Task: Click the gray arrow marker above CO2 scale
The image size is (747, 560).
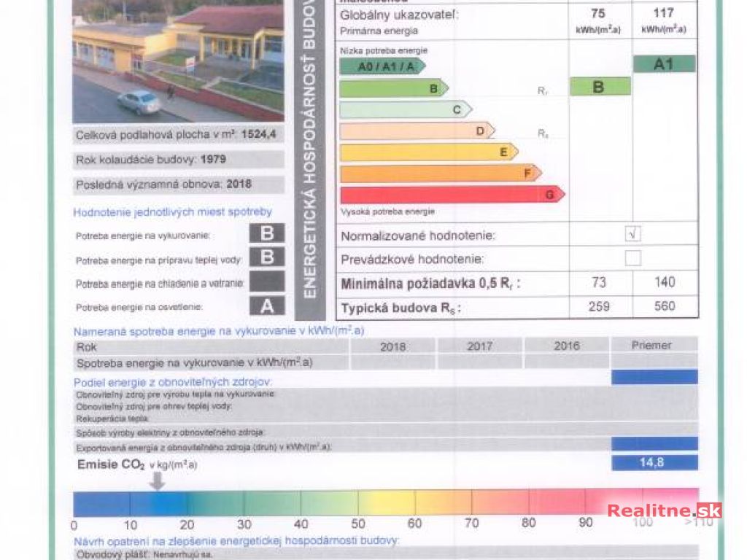Action: tap(158, 481)
